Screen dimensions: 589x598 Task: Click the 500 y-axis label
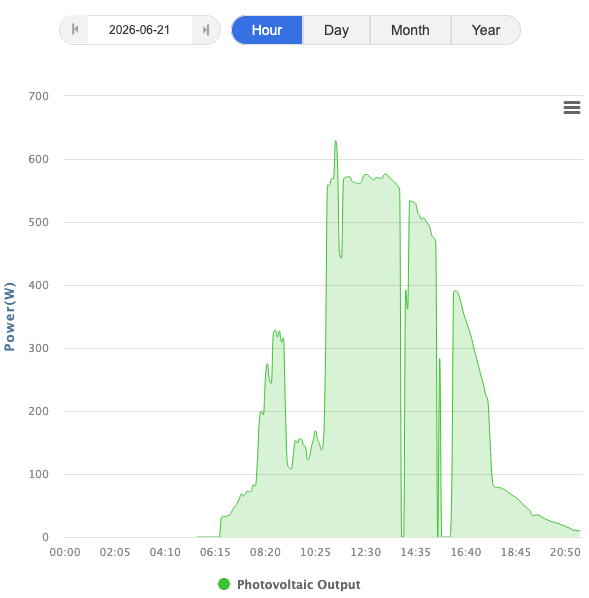[39, 222]
